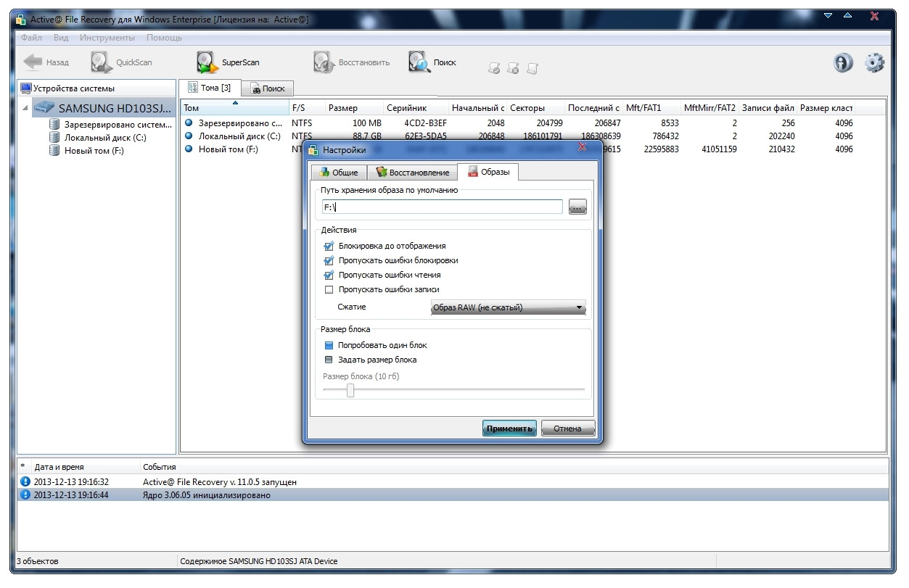Open the Файл menu
This screenshot has width=909, height=588.
(31, 38)
